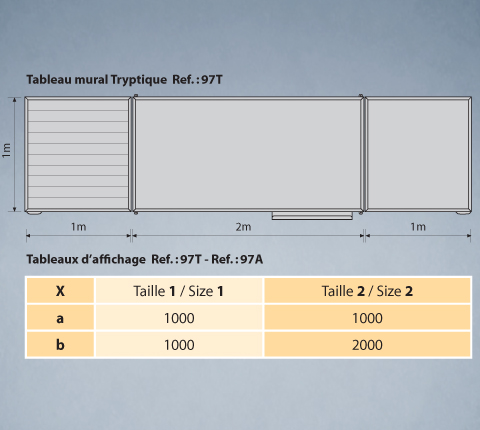Click the row label 'b'
Screen dimensions: 480x430
coord(60,345)
